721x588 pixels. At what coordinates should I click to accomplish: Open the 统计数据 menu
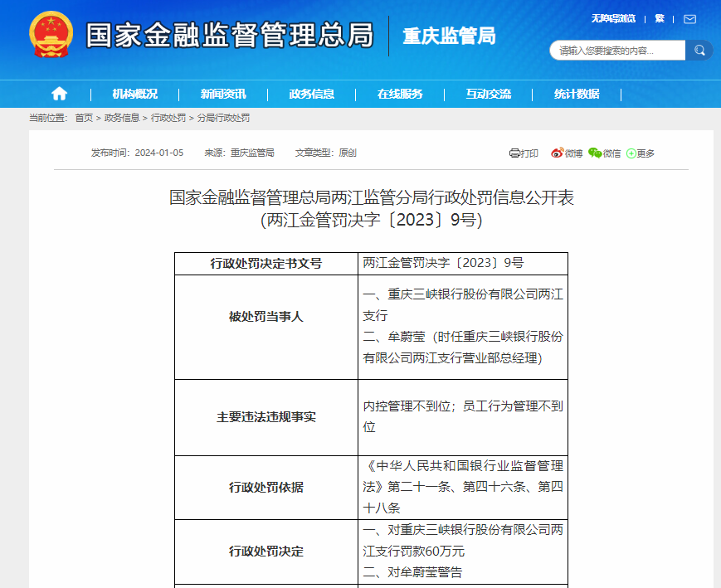577,94
